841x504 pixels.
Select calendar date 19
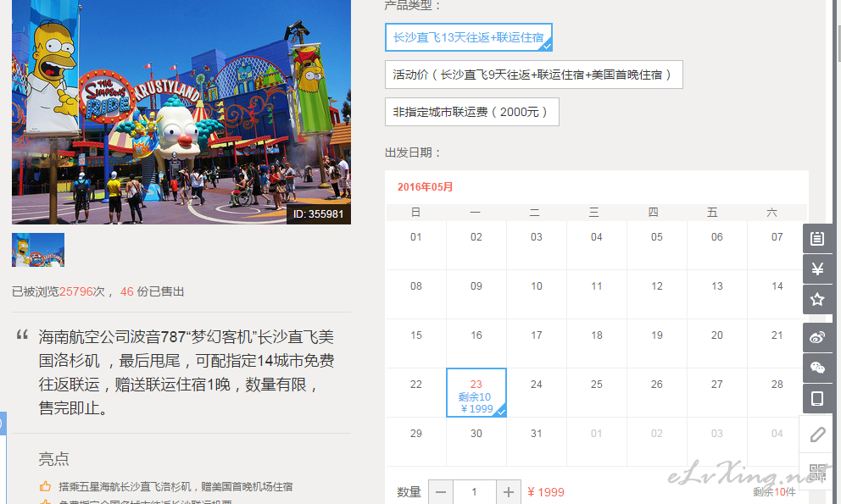[x=657, y=343]
